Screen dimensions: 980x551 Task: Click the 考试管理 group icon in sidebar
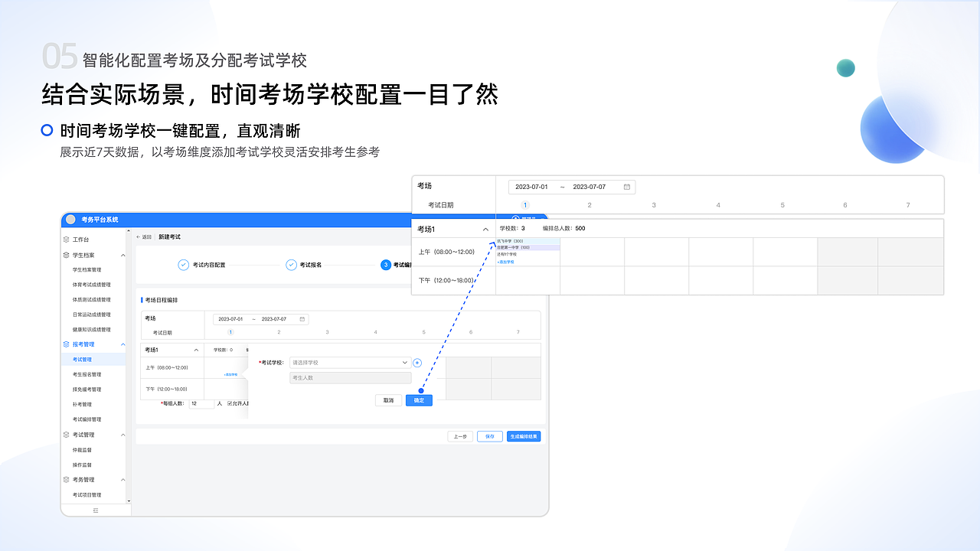tap(67, 433)
